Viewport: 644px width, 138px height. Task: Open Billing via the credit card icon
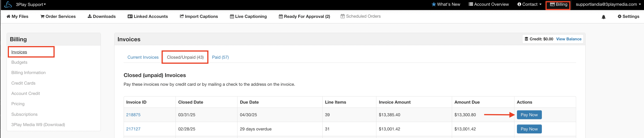pyautogui.click(x=553, y=4)
